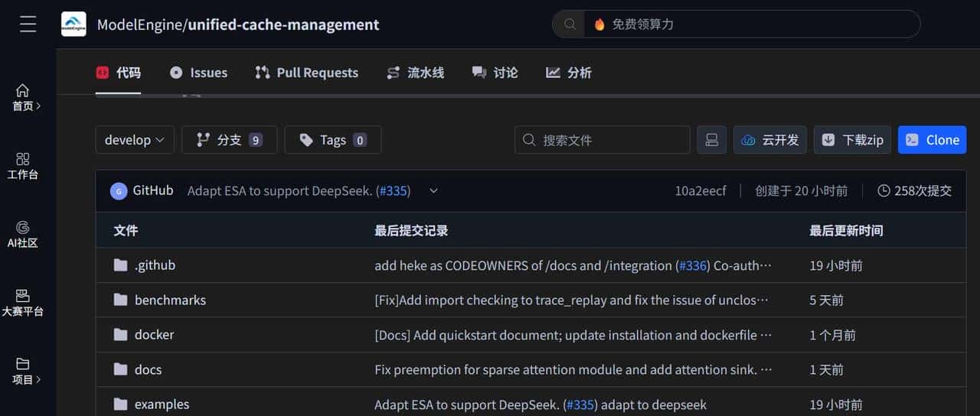980x416 pixels.
Task: Open the hamburger menu icon
Action: pos(28,24)
